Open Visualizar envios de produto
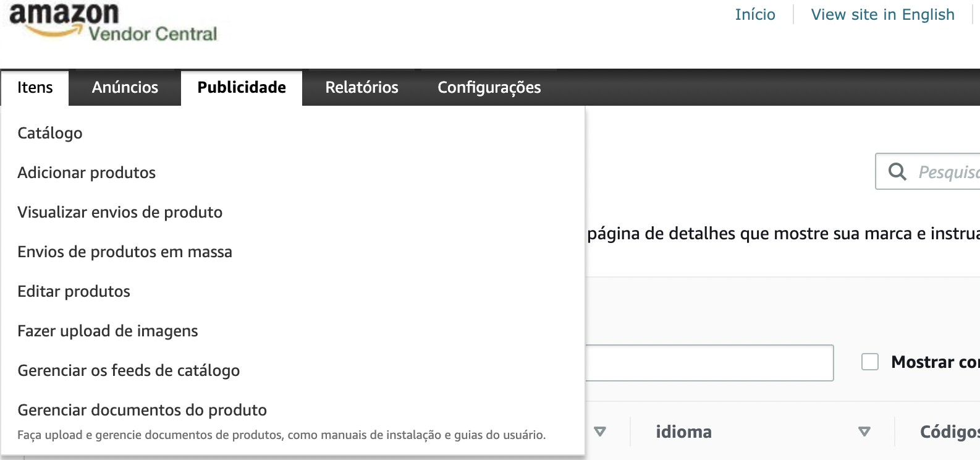Viewport: 980px width, 460px height. point(120,212)
